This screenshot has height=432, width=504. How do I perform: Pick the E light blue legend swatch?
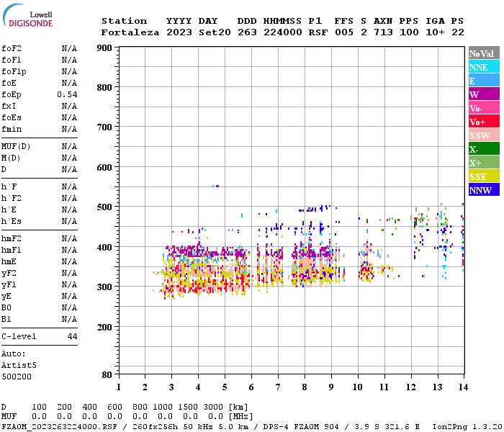(x=484, y=81)
